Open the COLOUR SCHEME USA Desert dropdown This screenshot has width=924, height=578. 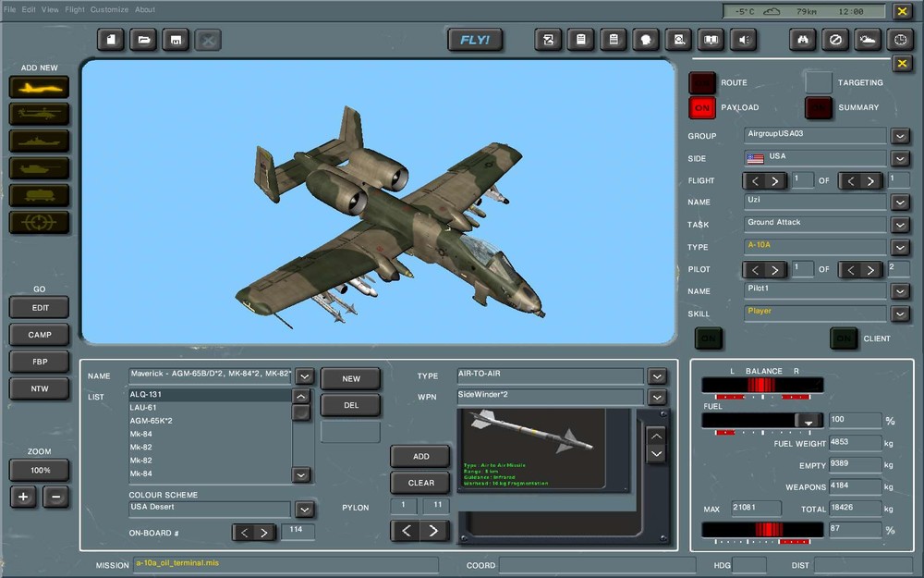pyautogui.click(x=304, y=510)
